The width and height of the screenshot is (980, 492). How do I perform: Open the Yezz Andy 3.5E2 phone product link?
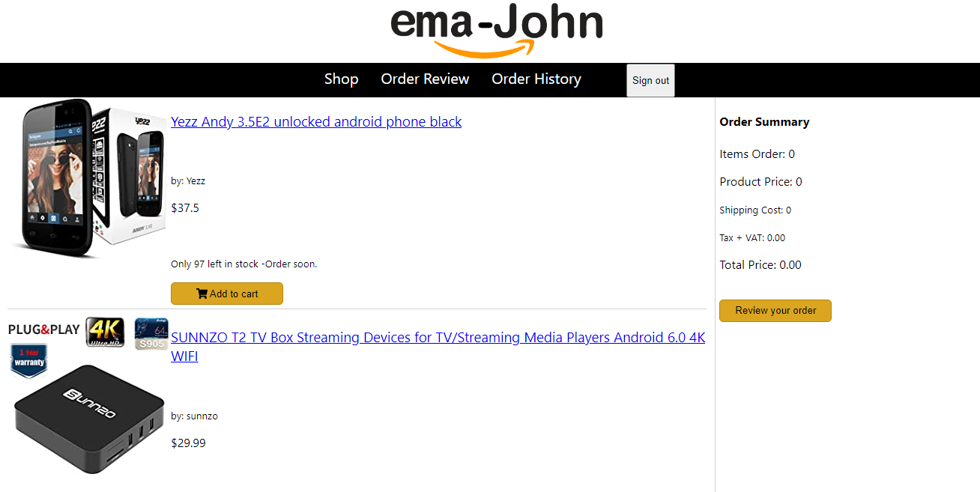pos(316,122)
